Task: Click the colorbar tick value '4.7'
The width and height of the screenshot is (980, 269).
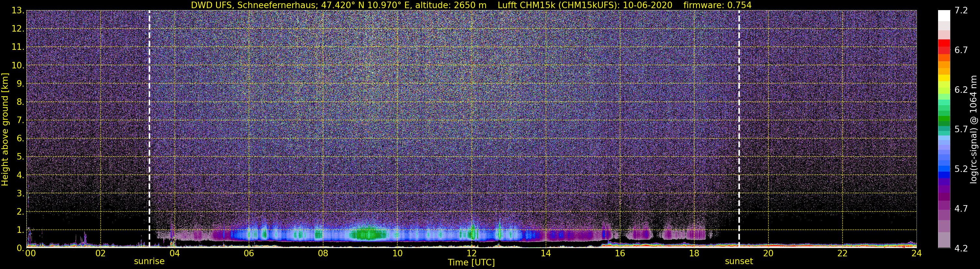Action: [961, 208]
